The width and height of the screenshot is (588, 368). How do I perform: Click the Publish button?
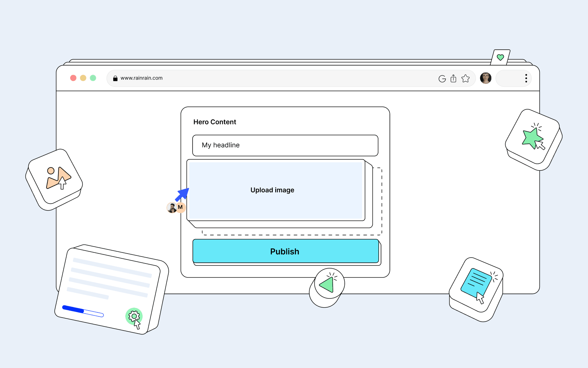click(x=286, y=251)
